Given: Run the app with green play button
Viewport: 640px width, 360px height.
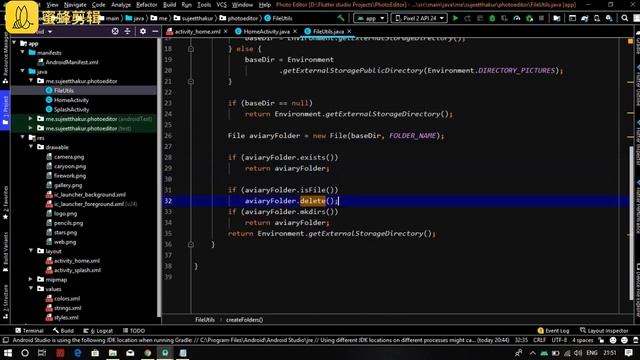Looking at the screenshot, I should pos(456,18).
